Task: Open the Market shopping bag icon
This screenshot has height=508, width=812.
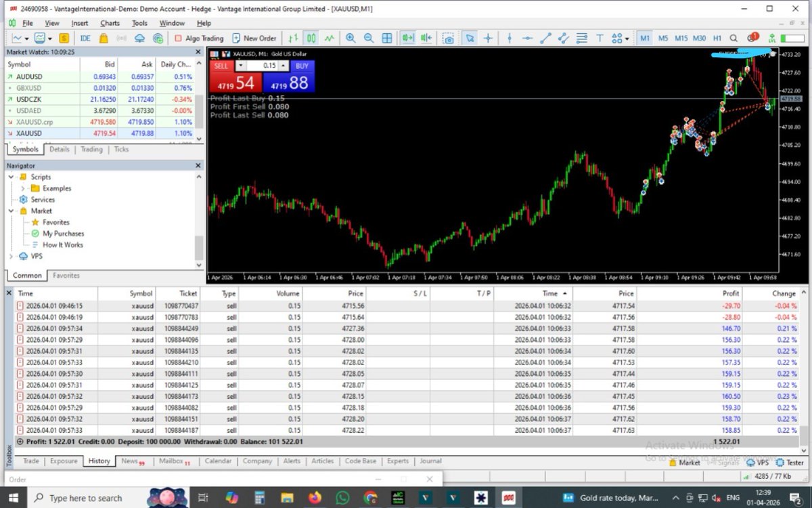Action: tap(103, 39)
